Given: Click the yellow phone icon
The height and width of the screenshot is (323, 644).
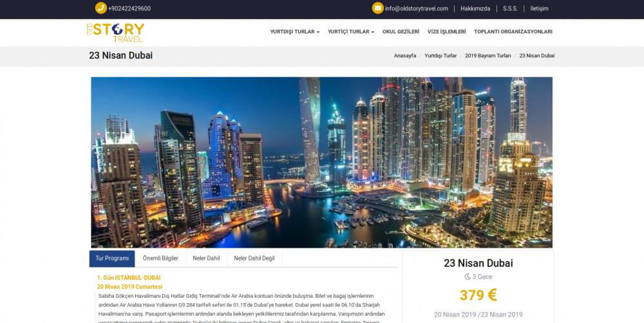Looking at the screenshot, I should 100,8.
